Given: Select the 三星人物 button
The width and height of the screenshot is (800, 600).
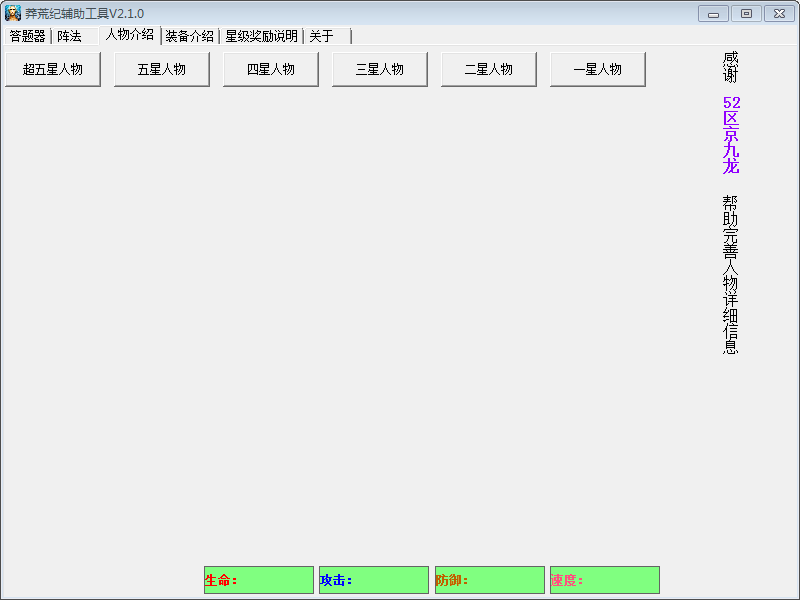Looking at the screenshot, I should point(380,69).
